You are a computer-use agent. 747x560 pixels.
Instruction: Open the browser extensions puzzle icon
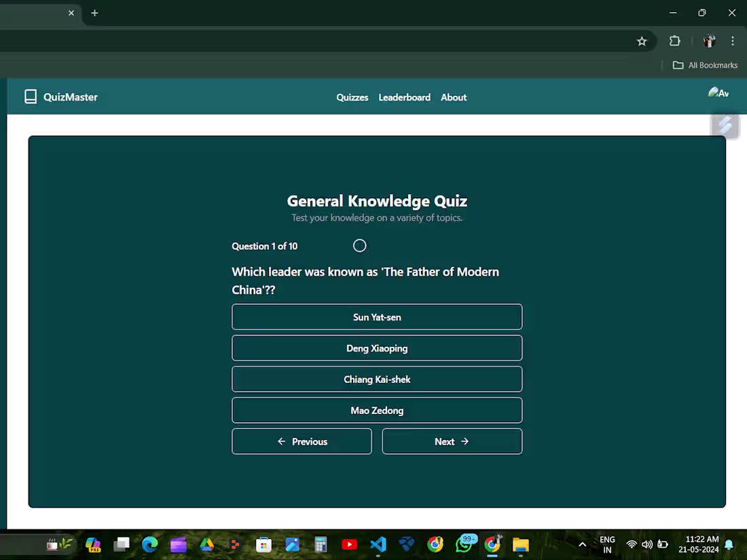click(674, 41)
